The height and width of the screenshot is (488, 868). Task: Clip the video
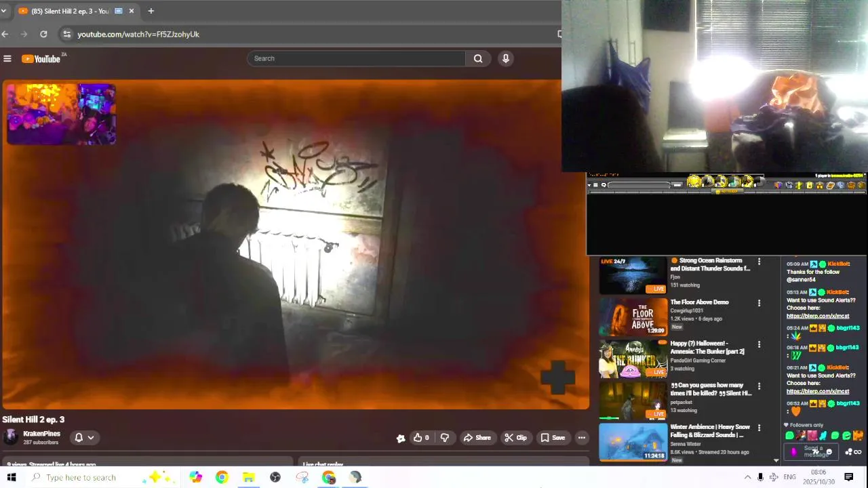click(x=515, y=438)
